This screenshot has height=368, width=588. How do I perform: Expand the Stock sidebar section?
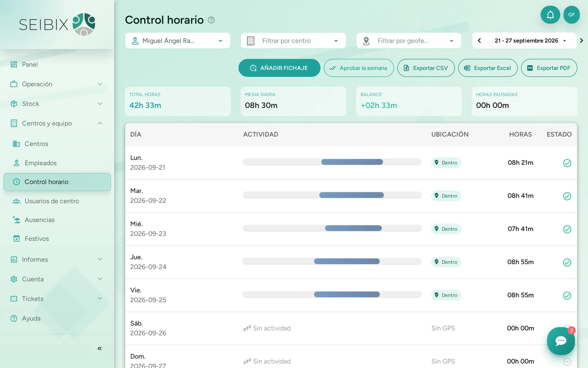click(x=57, y=104)
